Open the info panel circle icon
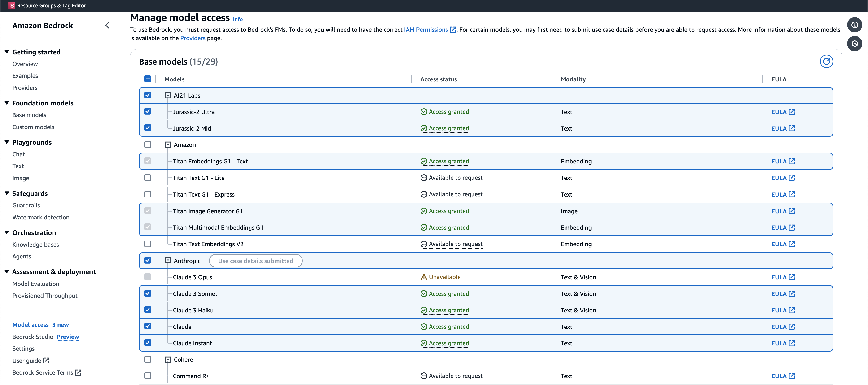The image size is (868, 385). click(854, 25)
